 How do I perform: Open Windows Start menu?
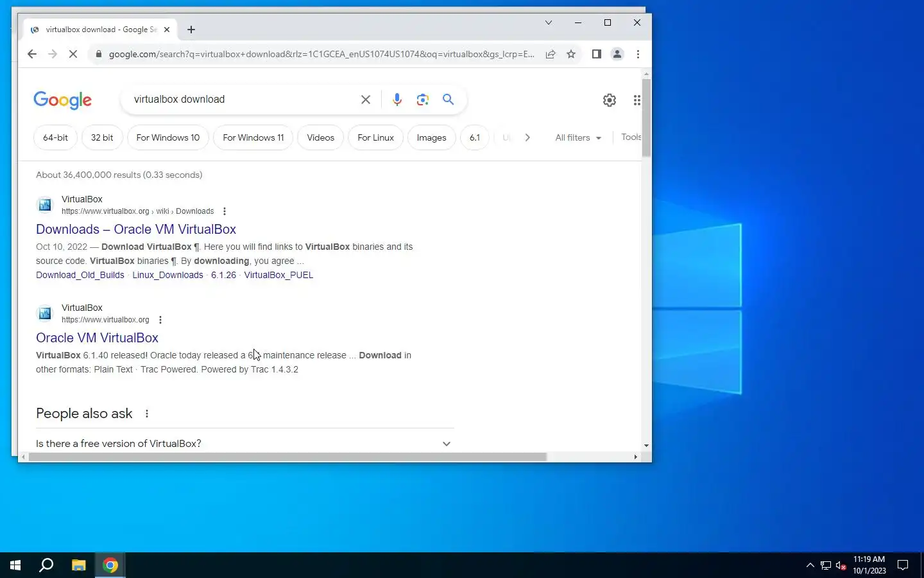tap(15, 565)
